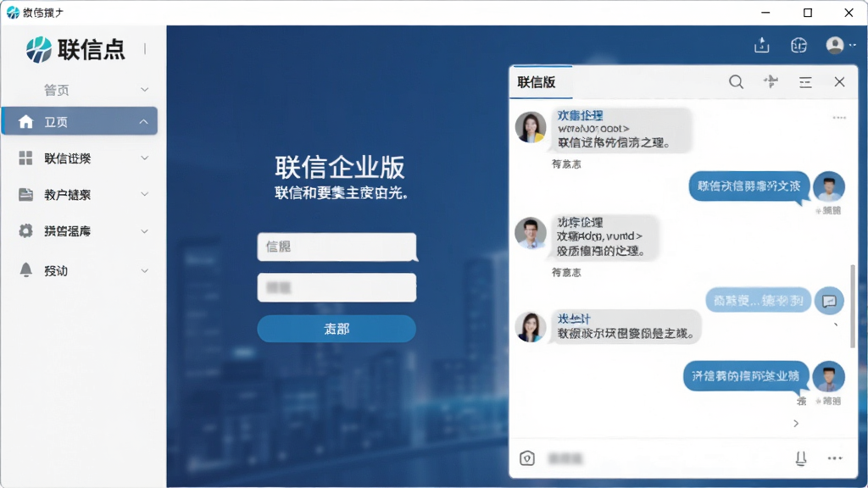Search in the 联信版 chat panel
868x488 pixels.
click(736, 82)
